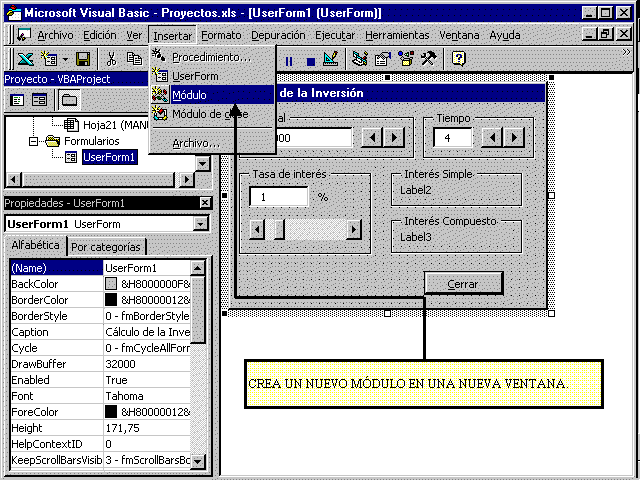The width and height of the screenshot is (640, 480).
Task: Click the Tasa de interés text box
Action: (279, 197)
